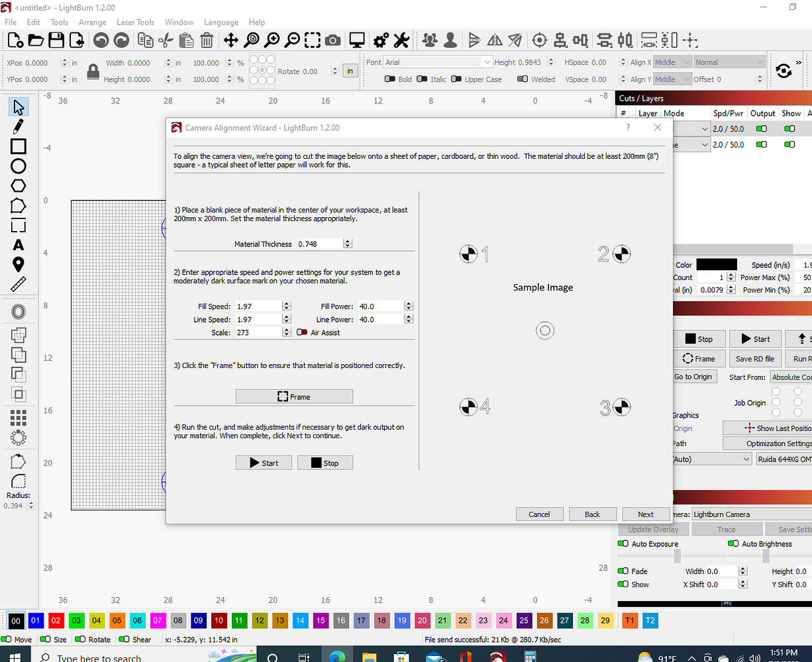Open the Font dropdown list
The image size is (812, 662).
click(x=487, y=62)
